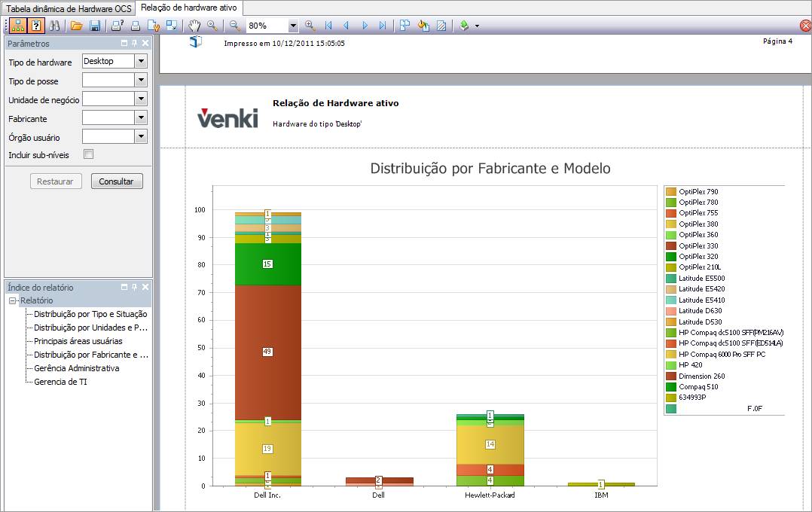812x512 pixels.
Task: Click the red close button at toolbar end
Action: [x=806, y=26]
